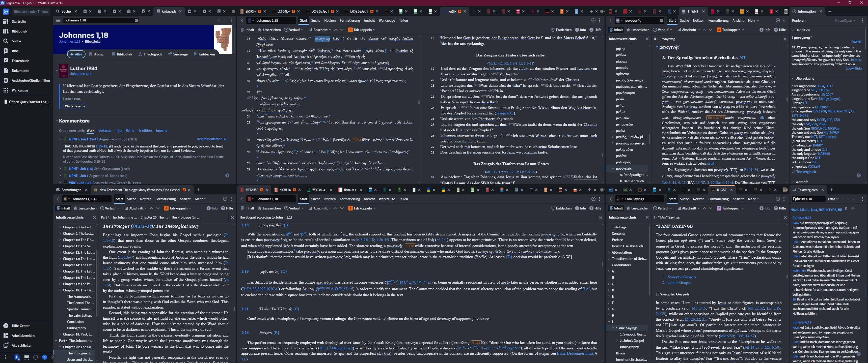
Task: Expand Chapter 19: Paul tree item
Action: [x=60, y=334]
